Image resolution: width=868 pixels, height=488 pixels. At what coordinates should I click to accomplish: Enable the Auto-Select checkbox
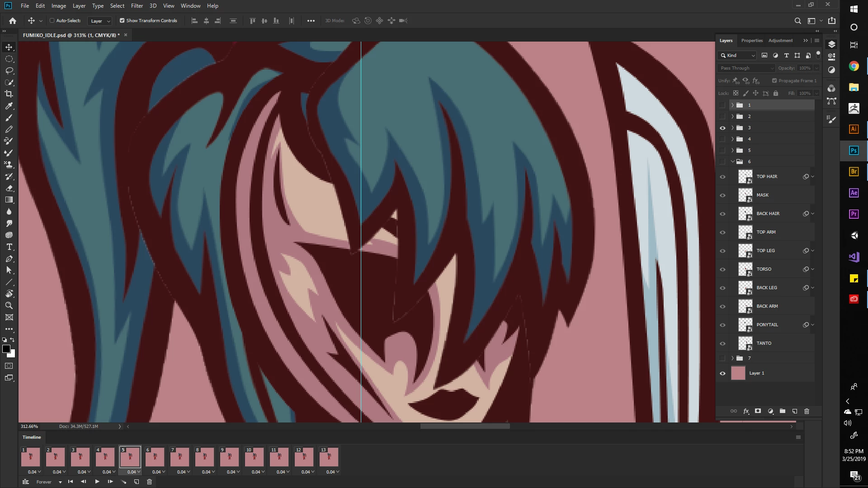tap(52, 20)
